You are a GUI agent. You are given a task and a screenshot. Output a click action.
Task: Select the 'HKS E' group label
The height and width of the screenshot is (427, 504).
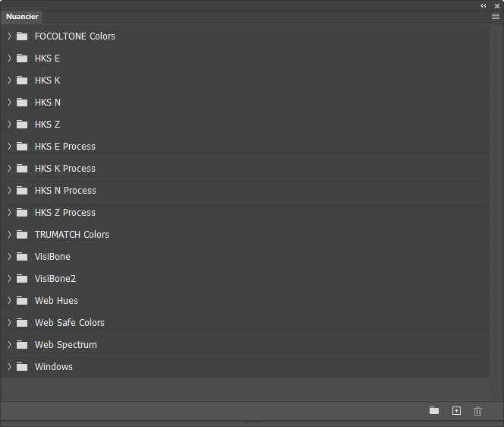[x=47, y=59]
